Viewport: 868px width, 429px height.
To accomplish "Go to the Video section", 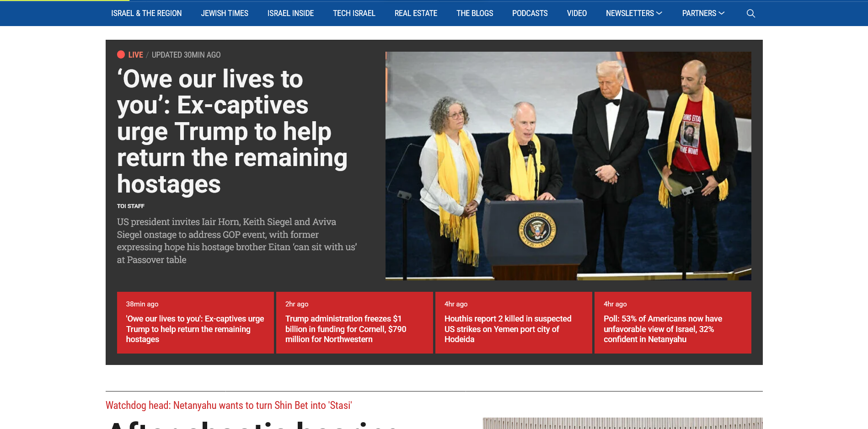I will click(577, 14).
